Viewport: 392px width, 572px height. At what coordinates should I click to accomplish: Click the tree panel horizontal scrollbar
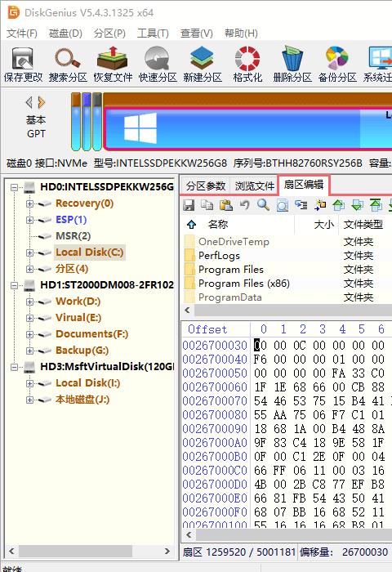(75, 551)
